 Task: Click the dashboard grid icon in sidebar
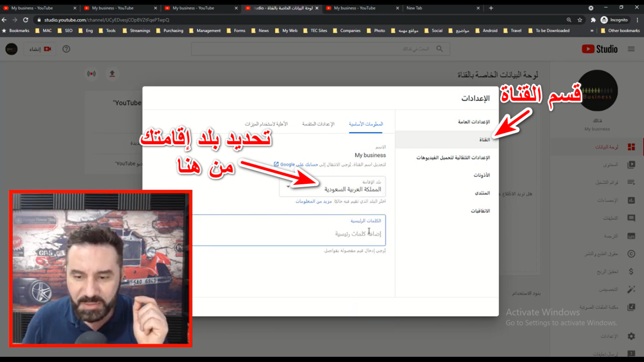631,147
